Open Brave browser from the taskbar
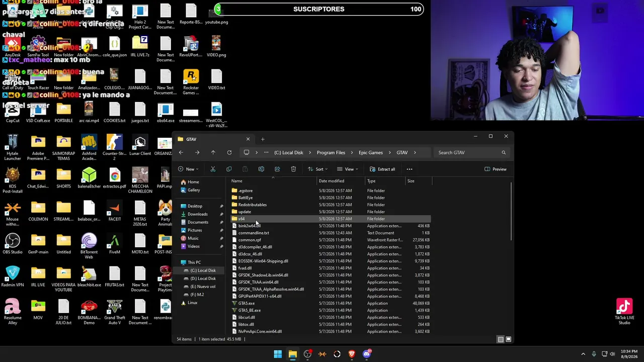This screenshot has width=644, height=362. pos(352,354)
